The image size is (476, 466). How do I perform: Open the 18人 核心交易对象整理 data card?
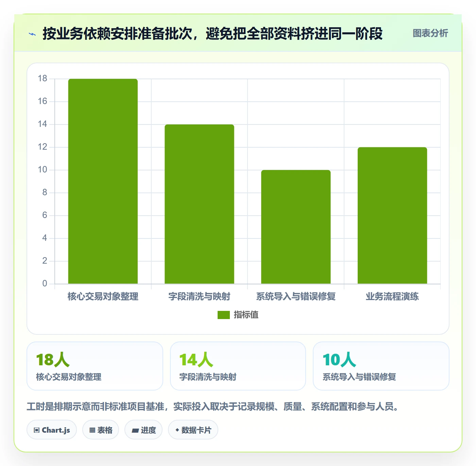95,366
